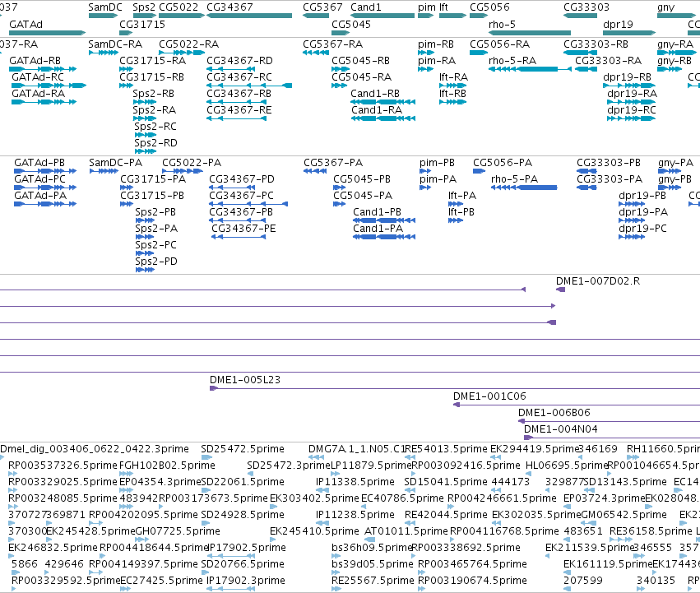This screenshot has height=593, width=700.
Task: Click EST EC40786.5prime
Action: (364, 507)
